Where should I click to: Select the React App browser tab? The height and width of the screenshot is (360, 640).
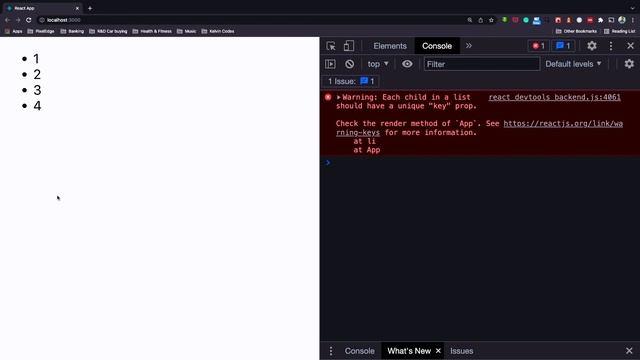coord(41,8)
